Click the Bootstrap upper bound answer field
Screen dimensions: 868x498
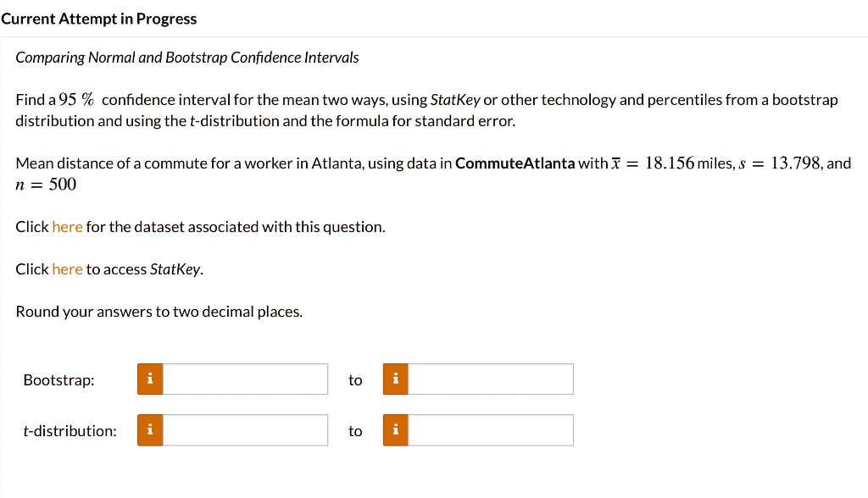coord(492,379)
